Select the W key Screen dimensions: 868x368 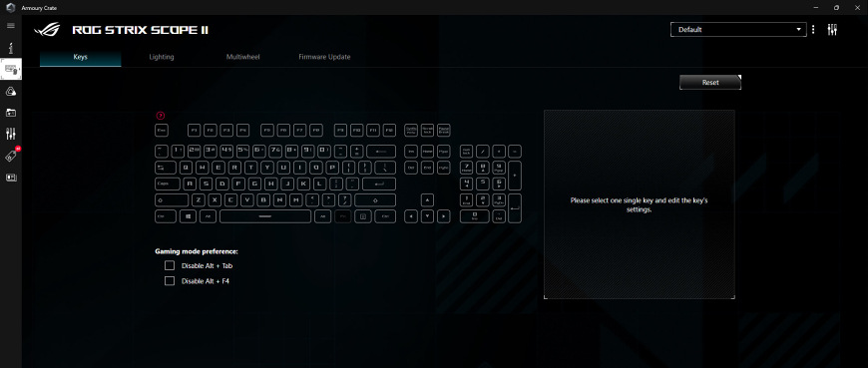coord(203,168)
